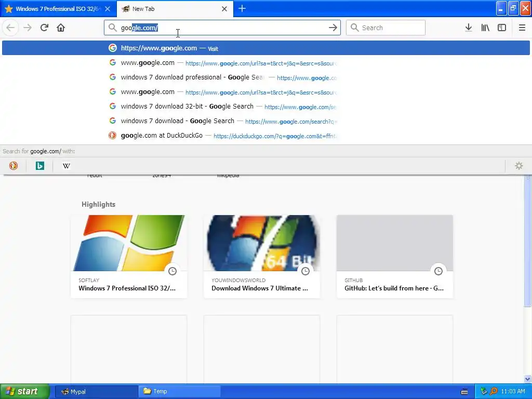Open the home page via house icon

61,28
